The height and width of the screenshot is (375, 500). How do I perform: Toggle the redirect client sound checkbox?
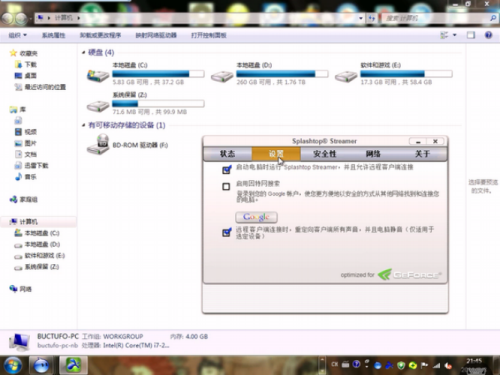[x=226, y=232]
